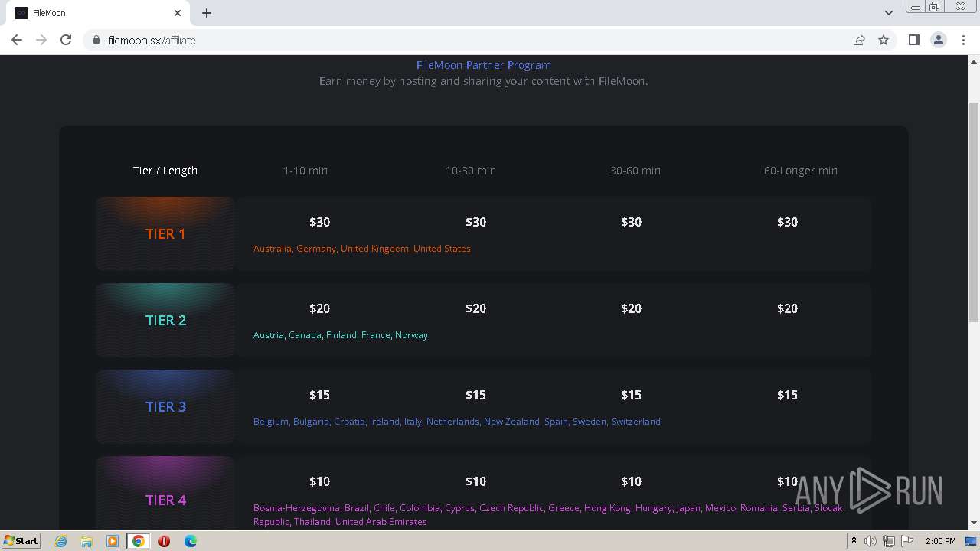The image size is (980, 551).
Task: Click the TIER 2 card
Action: [165, 320]
